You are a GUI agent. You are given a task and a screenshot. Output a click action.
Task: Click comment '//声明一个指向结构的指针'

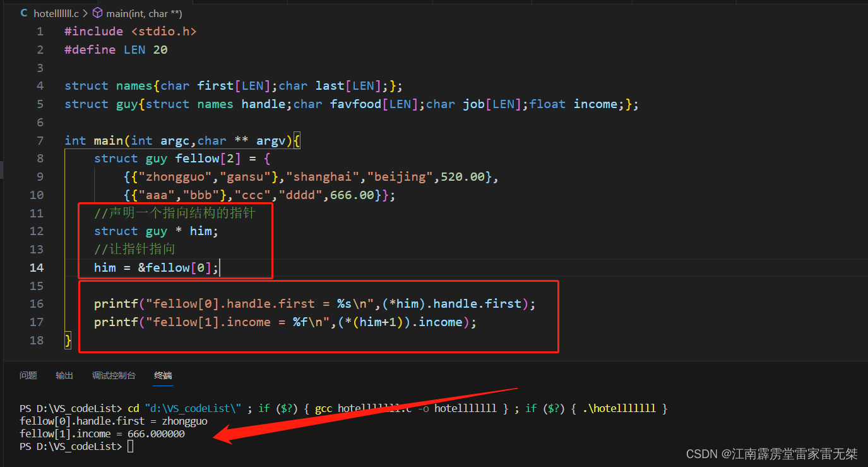point(174,213)
